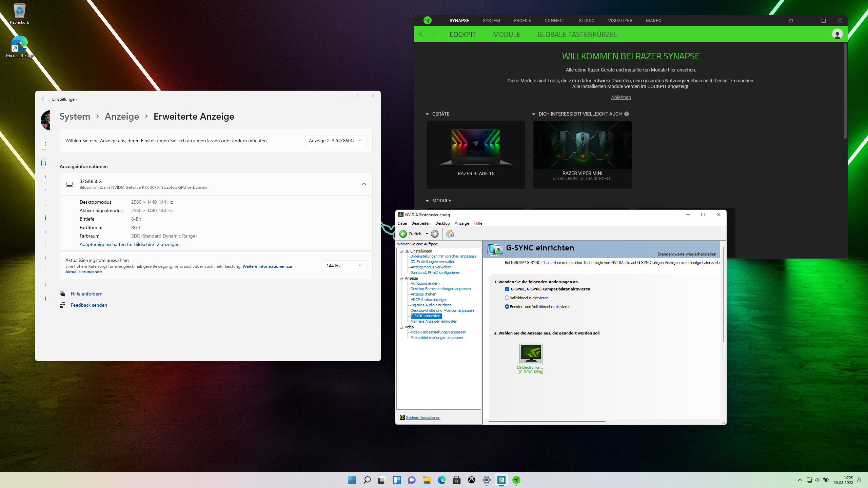Image resolution: width=868 pixels, height=488 pixels.
Task: Click the Ablehnen link in Synapse
Action: [x=621, y=97]
